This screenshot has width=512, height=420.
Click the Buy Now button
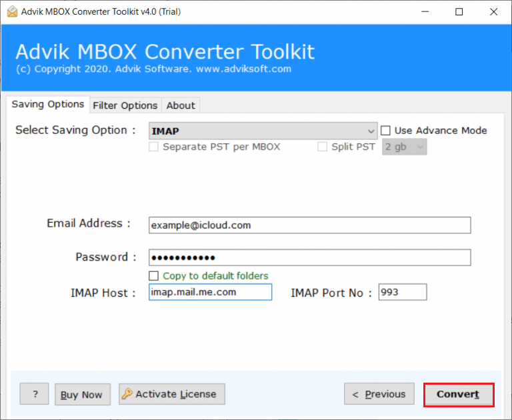pos(83,394)
